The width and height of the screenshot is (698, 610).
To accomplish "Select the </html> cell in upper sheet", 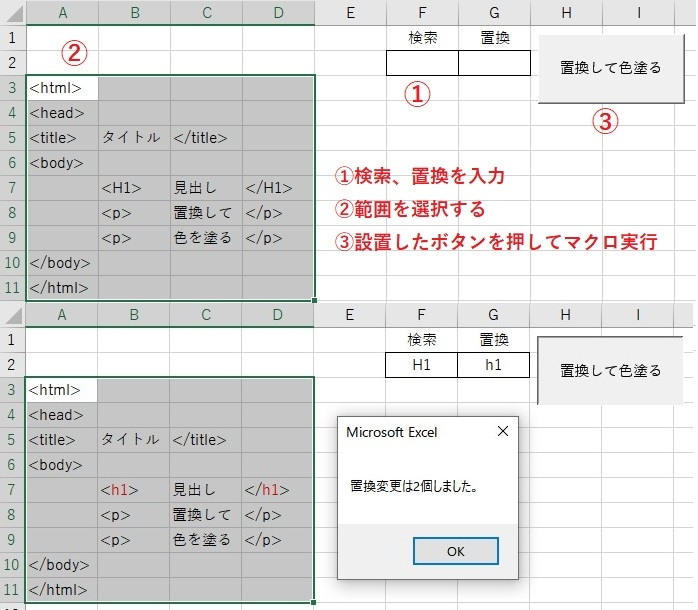I will (63, 288).
